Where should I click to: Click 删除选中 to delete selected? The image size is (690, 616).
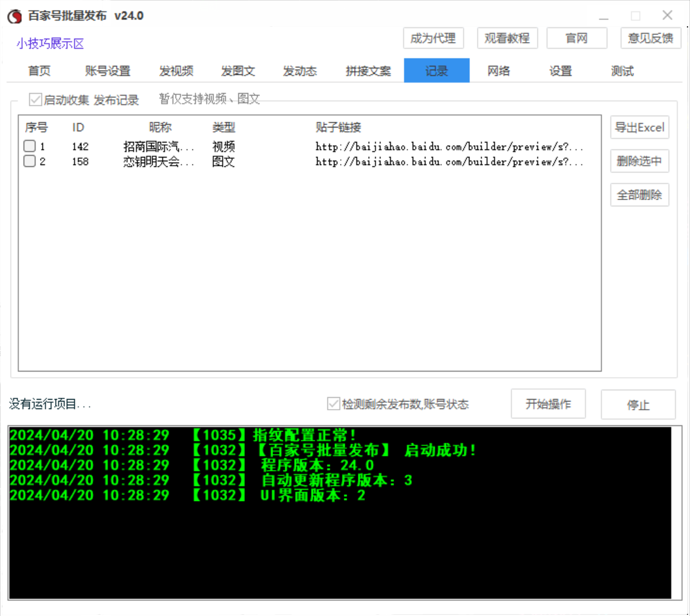[x=639, y=161]
